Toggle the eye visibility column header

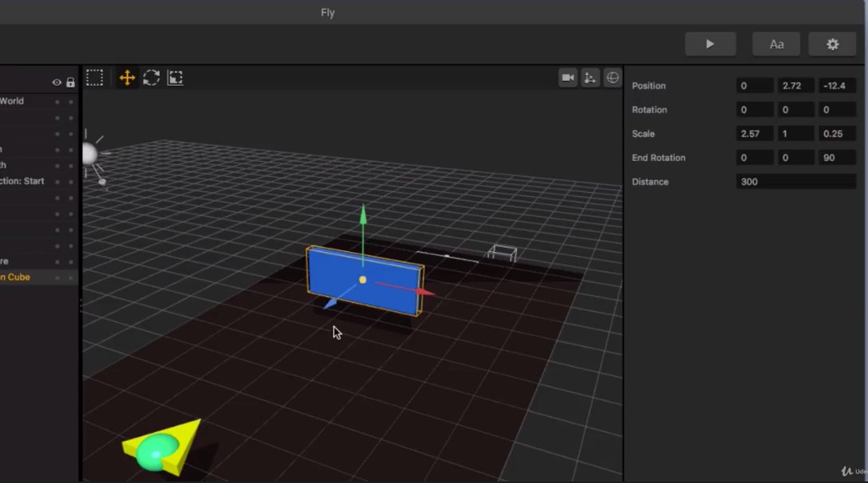(x=56, y=82)
